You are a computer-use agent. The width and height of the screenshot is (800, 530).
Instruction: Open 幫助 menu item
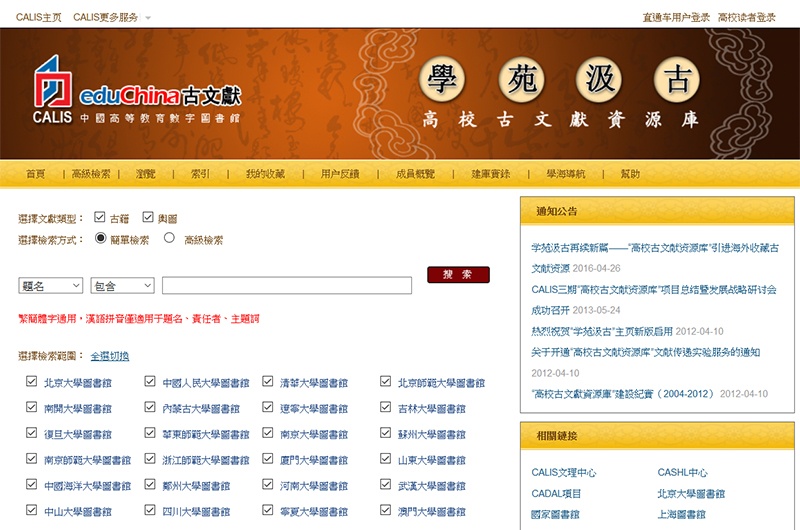(x=630, y=174)
